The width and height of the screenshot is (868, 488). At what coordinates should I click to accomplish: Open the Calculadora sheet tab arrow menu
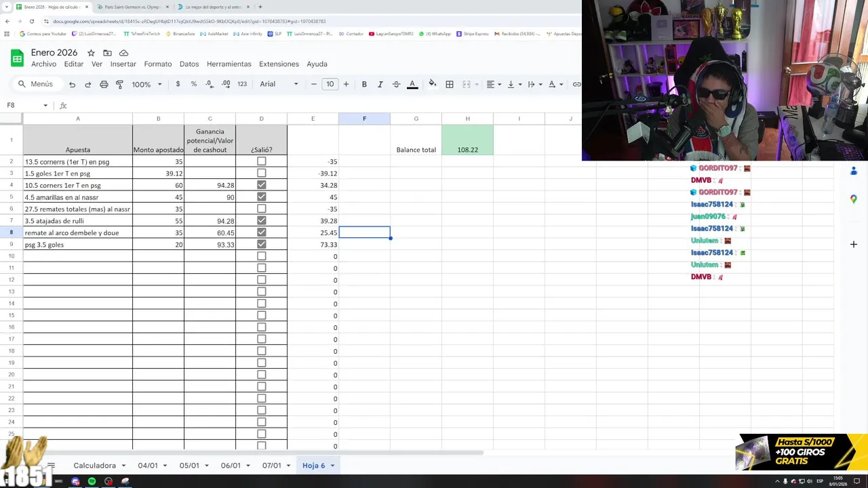(x=123, y=466)
